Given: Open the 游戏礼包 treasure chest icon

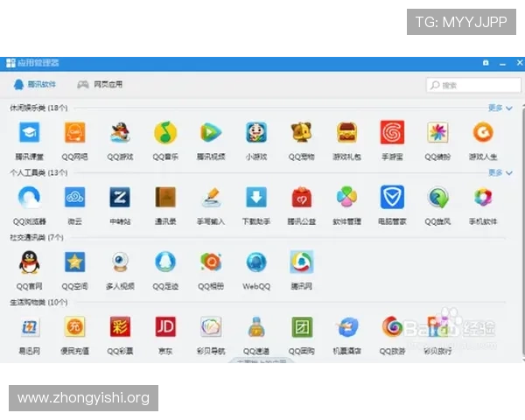Looking at the screenshot, I should click(346, 132).
